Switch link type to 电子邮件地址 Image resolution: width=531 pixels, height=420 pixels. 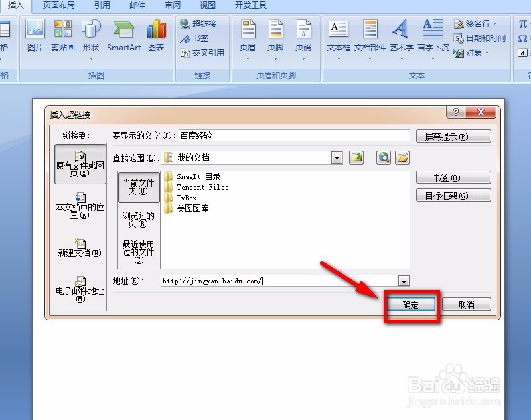[x=80, y=287]
